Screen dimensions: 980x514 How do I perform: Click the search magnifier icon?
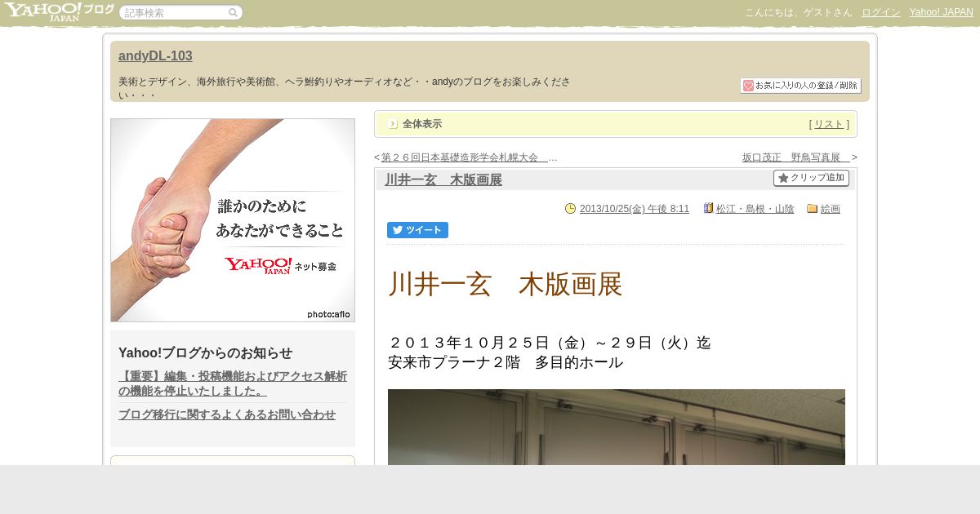pyautogui.click(x=234, y=13)
